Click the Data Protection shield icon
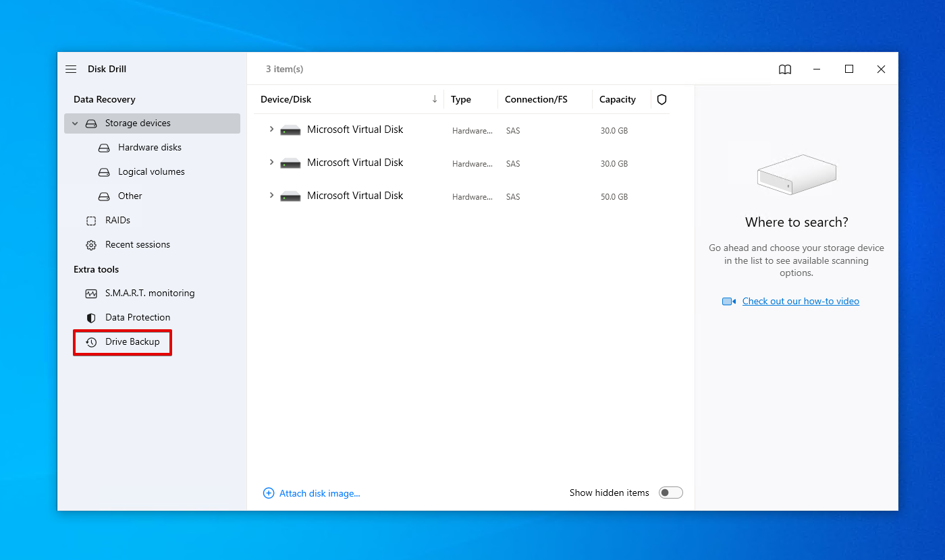This screenshot has height=560, width=945. (91, 318)
